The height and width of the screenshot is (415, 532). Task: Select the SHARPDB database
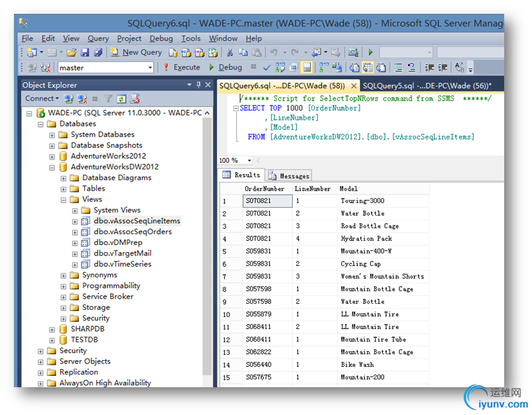point(87,329)
